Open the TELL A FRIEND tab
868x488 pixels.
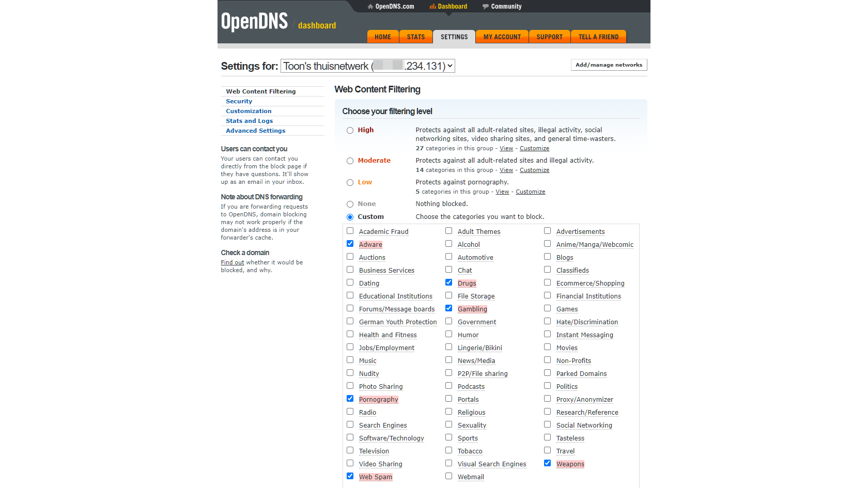pyautogui.click(x=599, y=37)
